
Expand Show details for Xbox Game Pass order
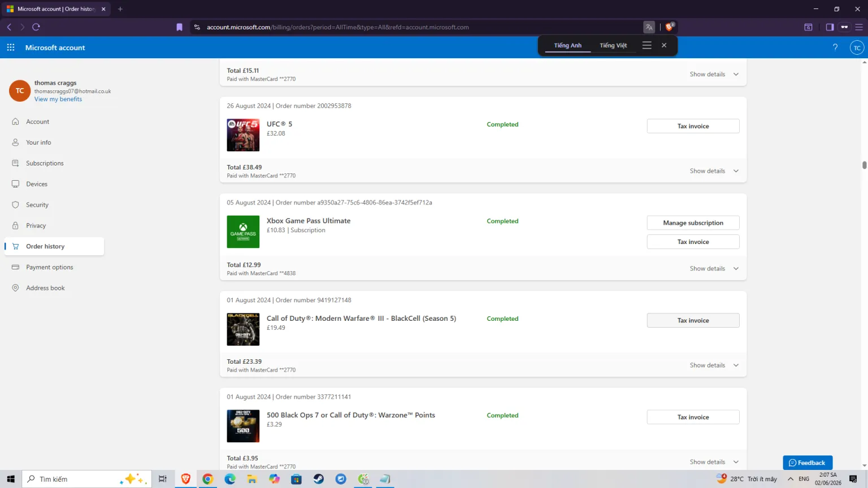pos(714,268)
